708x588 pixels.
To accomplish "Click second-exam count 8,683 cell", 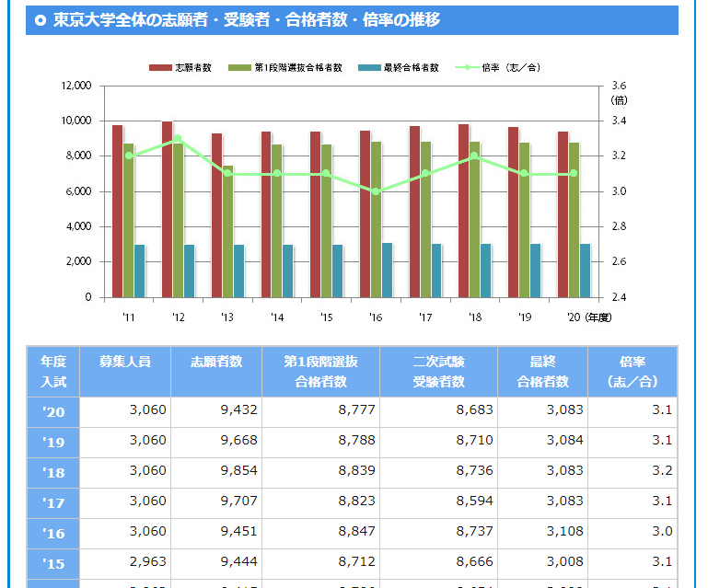I will coord(439,412).
